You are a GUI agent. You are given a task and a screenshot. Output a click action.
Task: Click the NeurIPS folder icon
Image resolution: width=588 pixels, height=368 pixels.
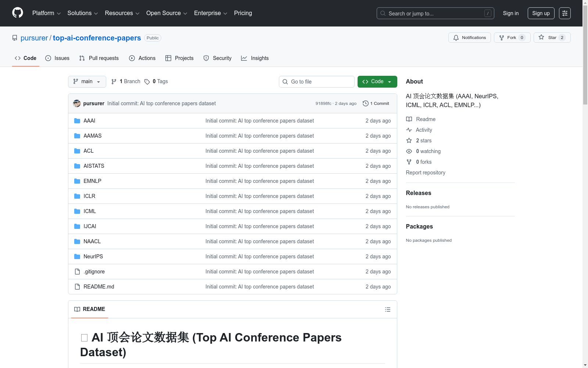(x=77, y=256)
